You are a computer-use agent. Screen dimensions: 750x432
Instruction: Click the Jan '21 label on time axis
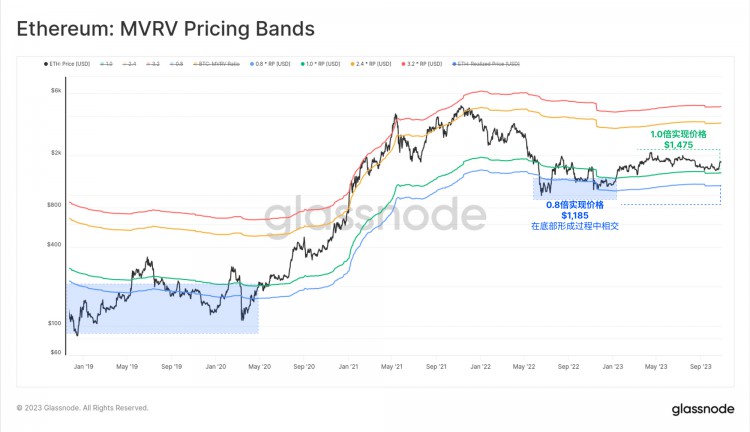click(348, 366)
